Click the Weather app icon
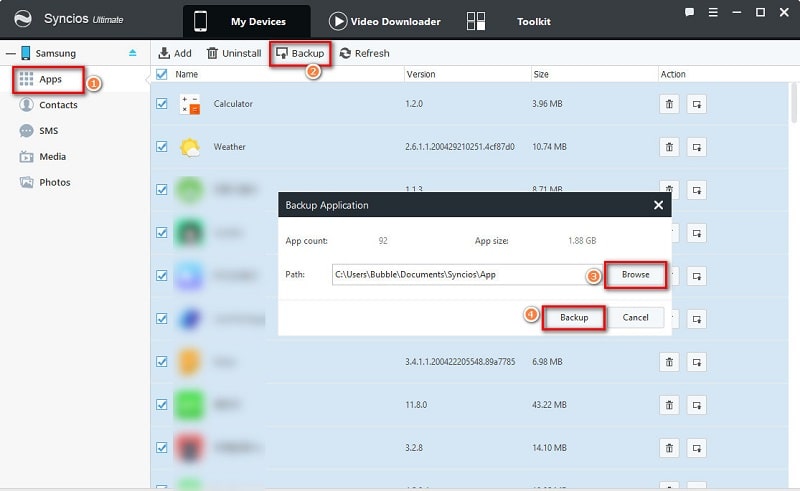 pos(190,147)
